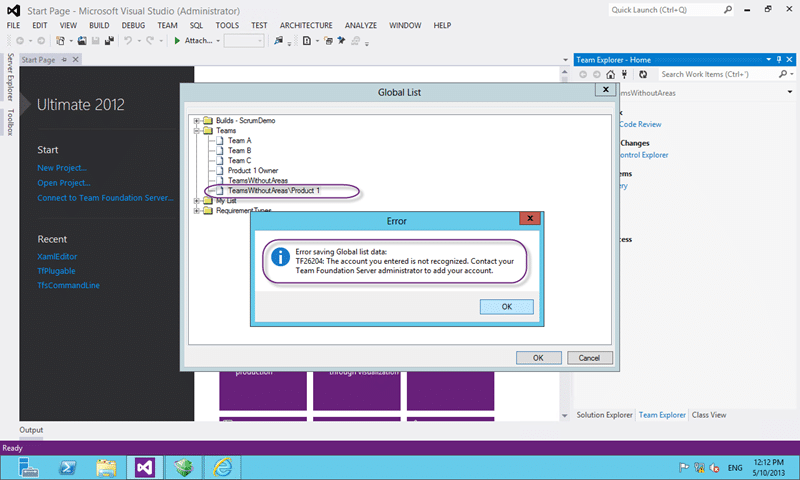Click the New Project toolbar icon
Screen dimensions: 800x480
pyautogui.click(x=61, y=41)
